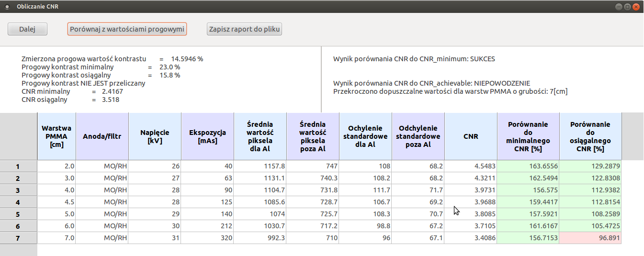Maximize the Obliczanie CNR window
This screenshot has width=644, height=256.
[627, 7]
